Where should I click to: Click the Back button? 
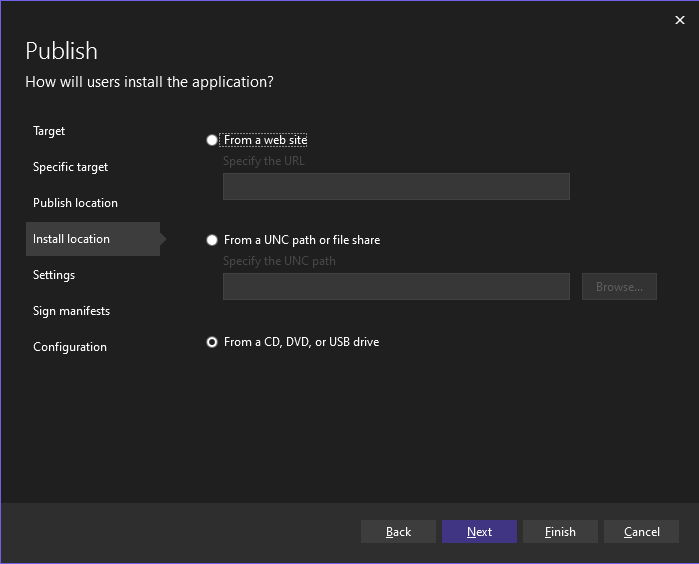point(398,532)
